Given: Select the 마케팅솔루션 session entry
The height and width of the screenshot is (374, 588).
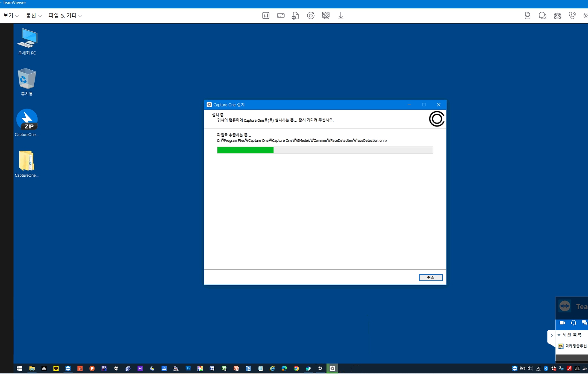Looking at the screenshot, I should [573, 346].
